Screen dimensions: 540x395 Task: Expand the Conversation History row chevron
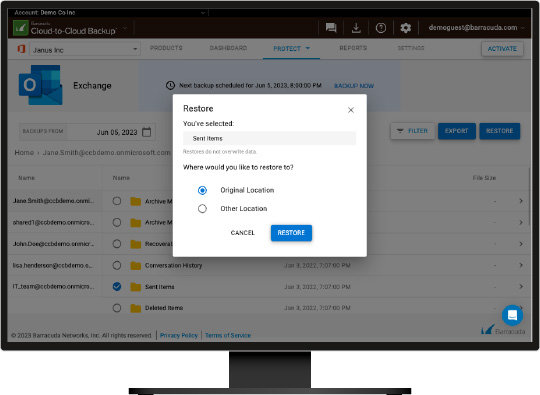click(x=521, y=265)
